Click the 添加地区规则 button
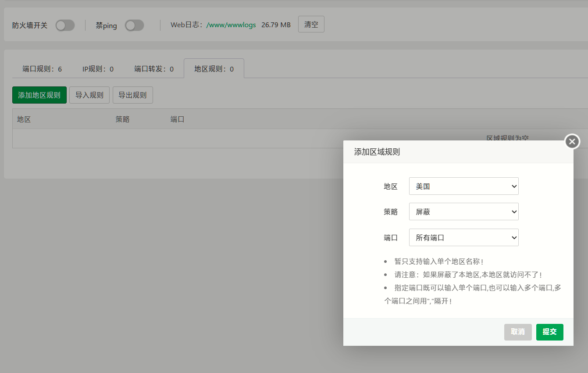 [39, 95]
